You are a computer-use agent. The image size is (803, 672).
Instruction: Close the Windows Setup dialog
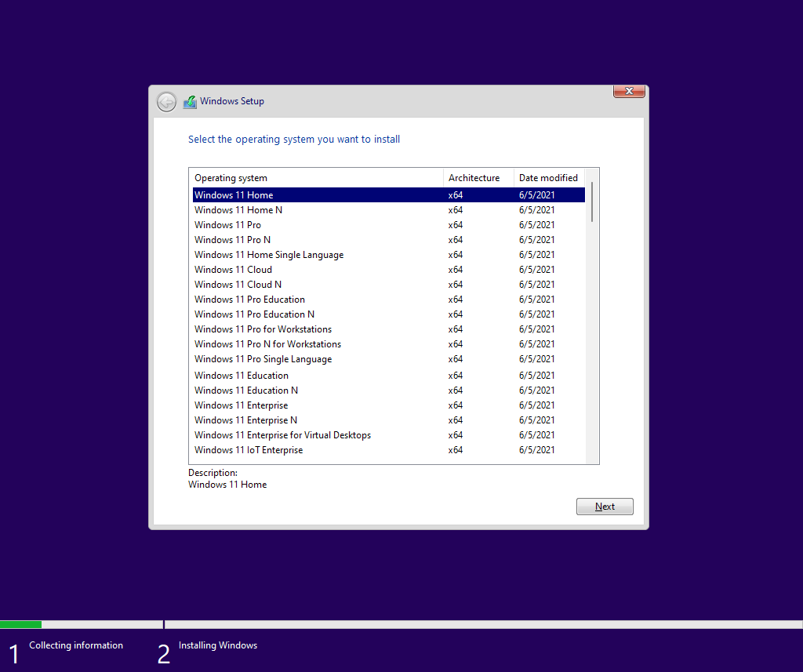629,91
